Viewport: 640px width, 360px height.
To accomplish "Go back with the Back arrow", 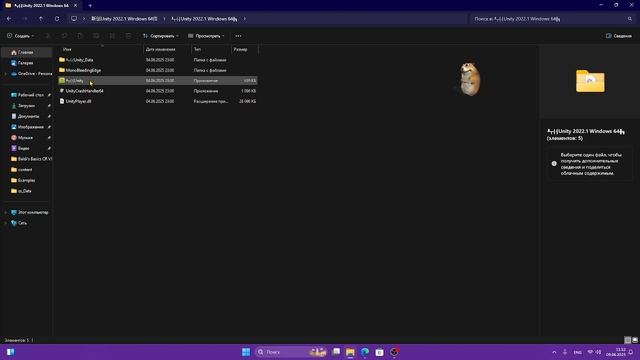I will 9,19.
